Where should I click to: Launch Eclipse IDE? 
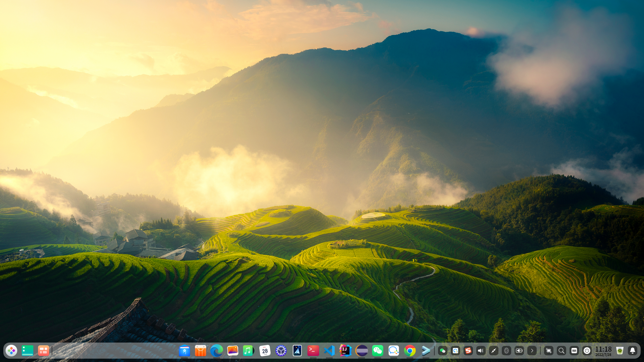pos(361,351)
